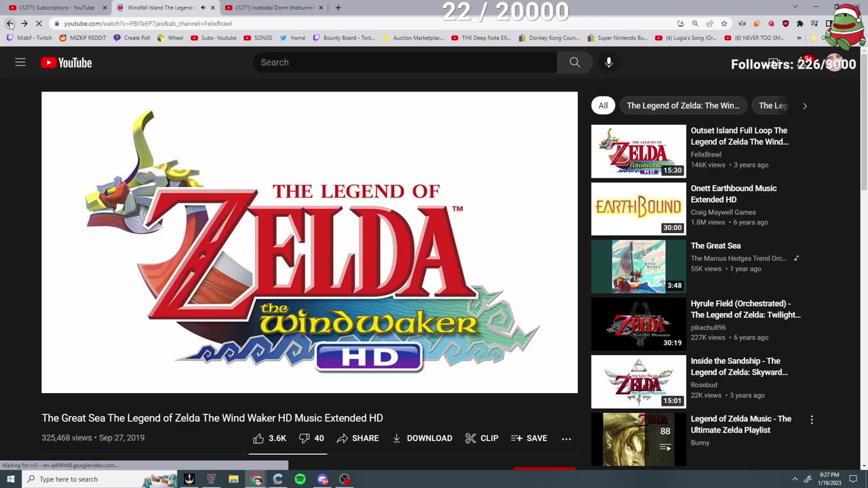
Task: Open the Chrome zoom magnifier in address bar
Action: [695, 24]
